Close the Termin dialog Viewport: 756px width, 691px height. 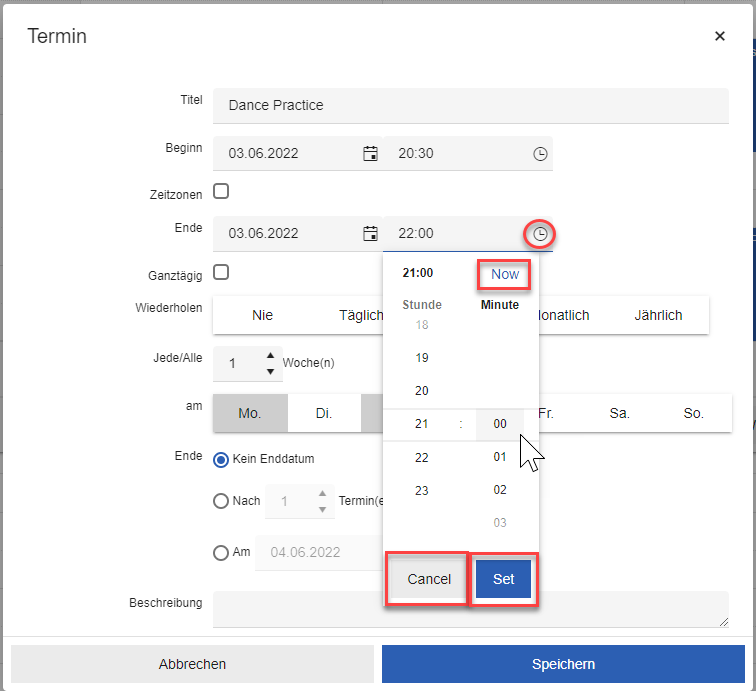[720, 37]
